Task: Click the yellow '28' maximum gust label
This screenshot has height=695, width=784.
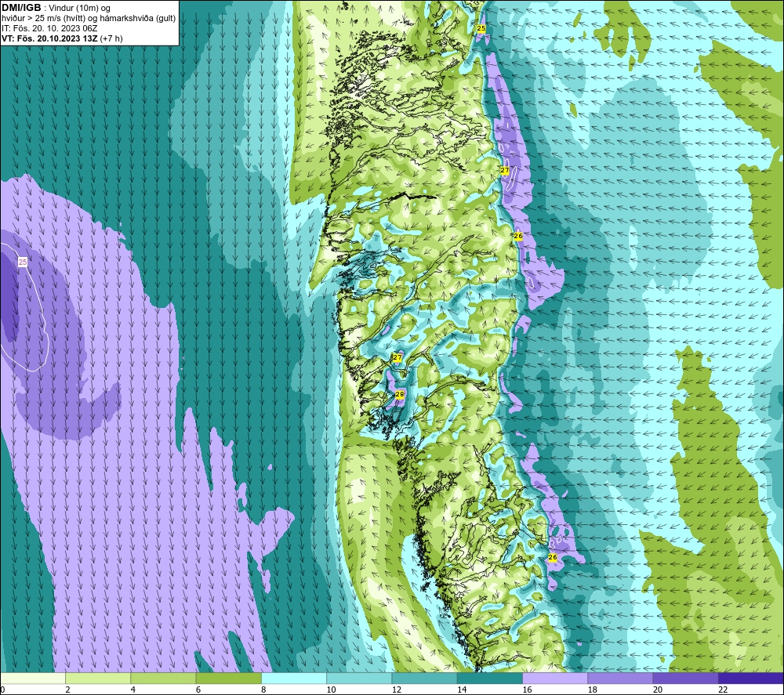Action: click(x=400, y=394)
